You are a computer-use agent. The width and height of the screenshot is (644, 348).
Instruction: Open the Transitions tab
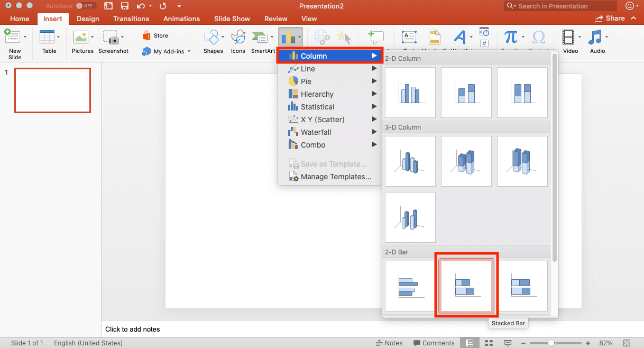(131, 19)
